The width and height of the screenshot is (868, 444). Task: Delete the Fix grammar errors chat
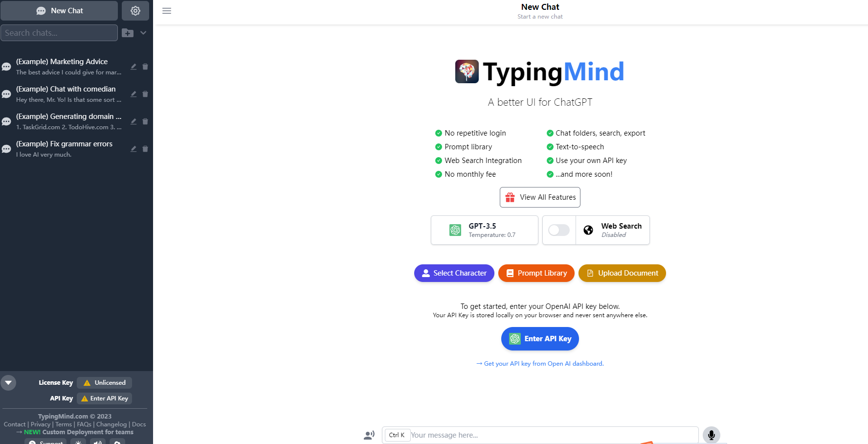click(x=145, y=149)
